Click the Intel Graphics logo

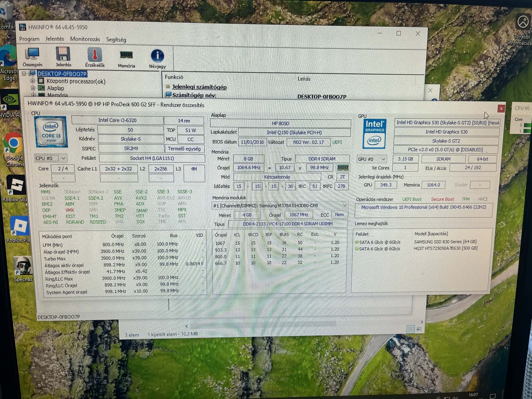point(374,134)
